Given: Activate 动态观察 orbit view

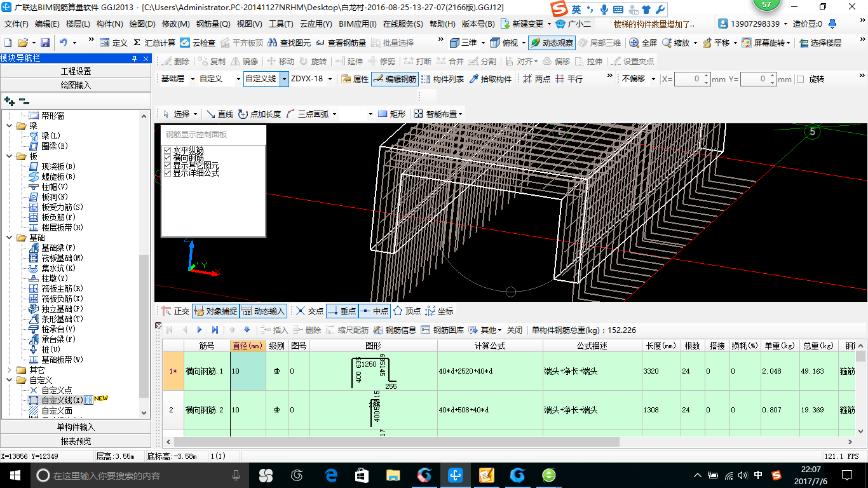Looking at the screenshot, I should point(552,43).
